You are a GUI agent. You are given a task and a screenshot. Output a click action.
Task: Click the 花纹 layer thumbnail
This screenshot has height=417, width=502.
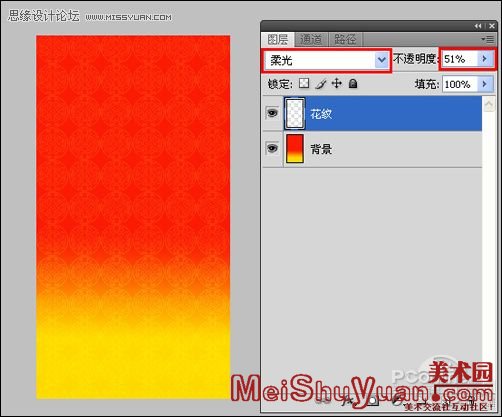coord(295,114)
